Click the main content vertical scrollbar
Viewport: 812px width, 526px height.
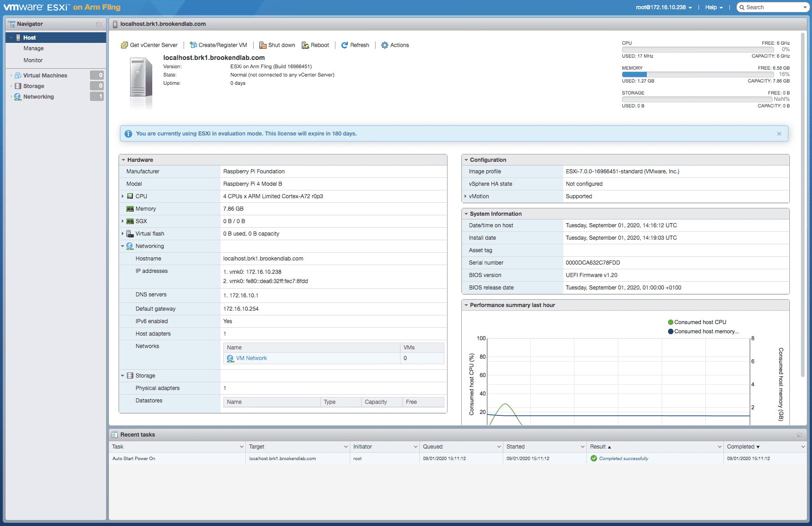click(803, 205)
